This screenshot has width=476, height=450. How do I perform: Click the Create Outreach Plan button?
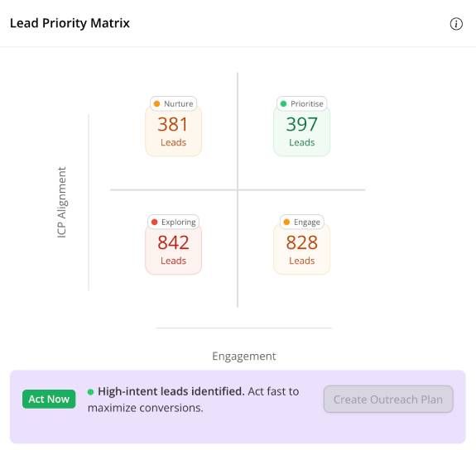pos(388,400)
